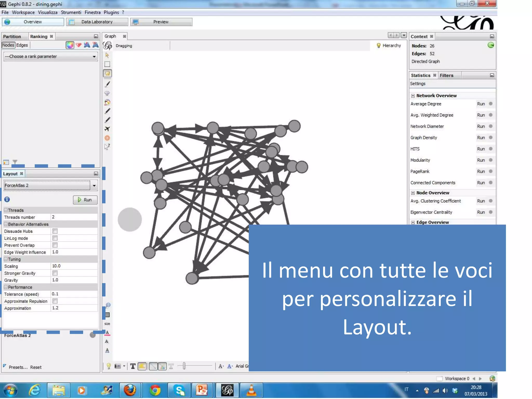This screenshot has width=532, height=399.
Task: Switch to the Data Laboratory tab
Action: click(x=97, y=22)
